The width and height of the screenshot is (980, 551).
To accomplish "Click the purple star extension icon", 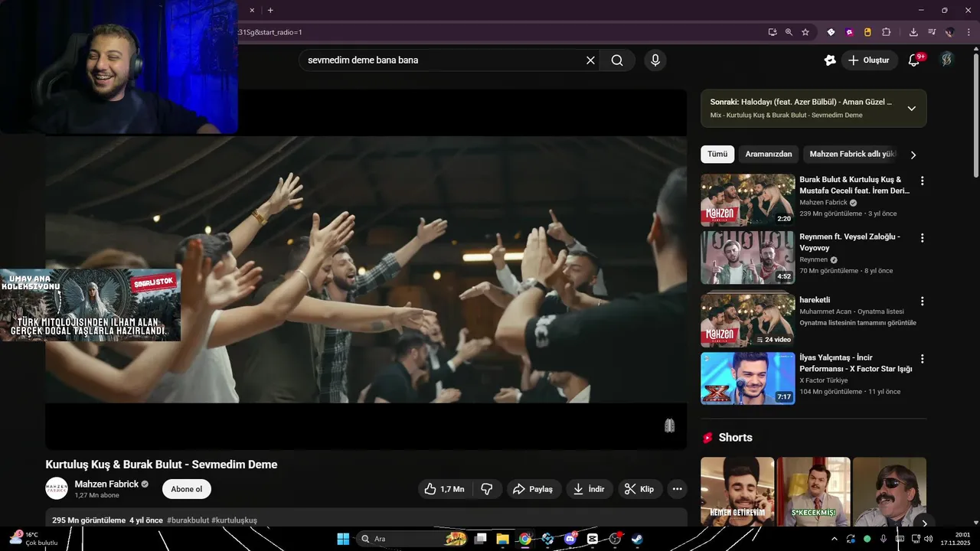I will point(849,32).
